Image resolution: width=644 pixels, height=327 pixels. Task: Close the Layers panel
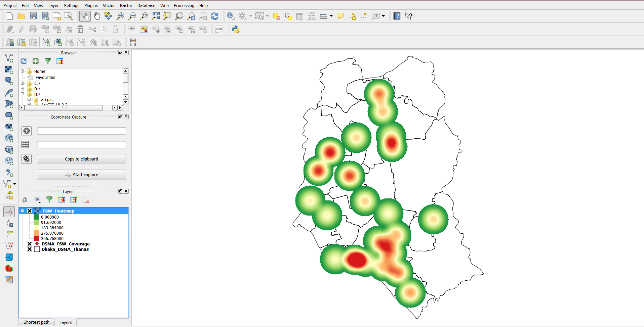click(126, 191)
